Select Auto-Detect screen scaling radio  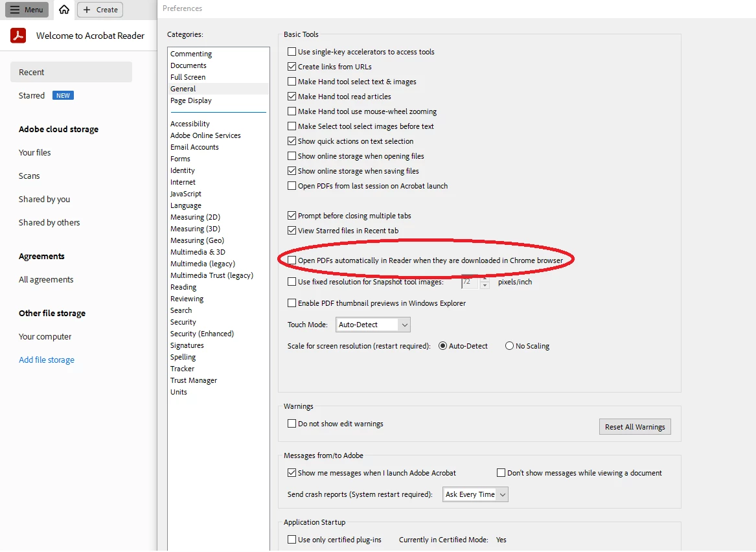click(442, 346)
